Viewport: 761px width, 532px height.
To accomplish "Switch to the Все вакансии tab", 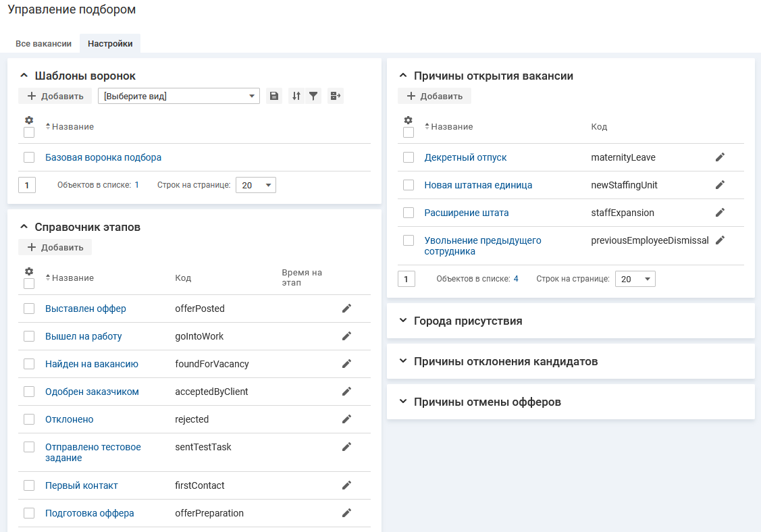I will [43, 44].
